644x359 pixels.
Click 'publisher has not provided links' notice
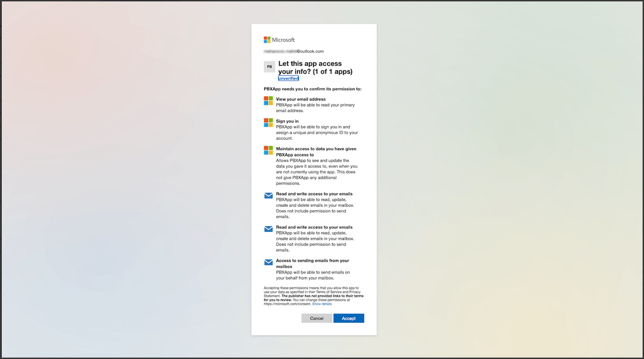tap(313, 298)
